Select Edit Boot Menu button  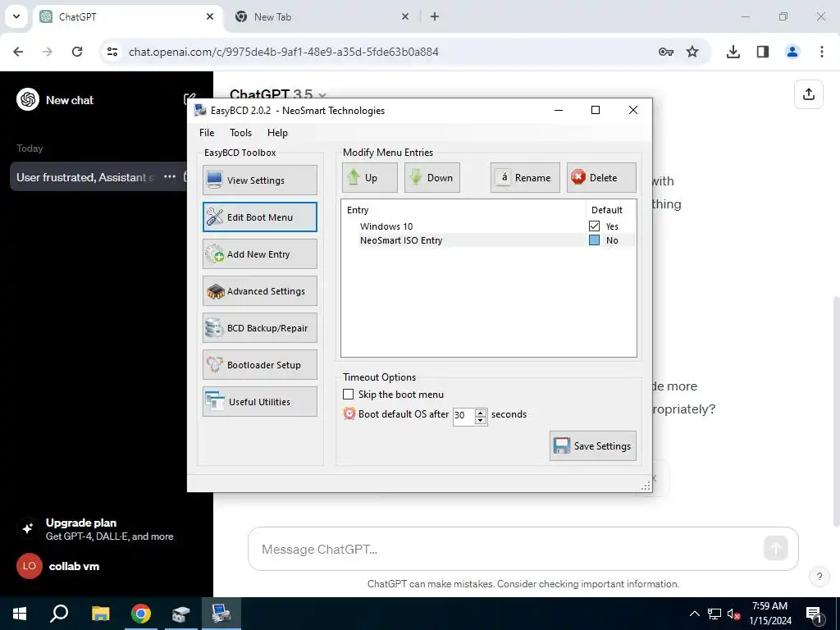coord(260,217)
